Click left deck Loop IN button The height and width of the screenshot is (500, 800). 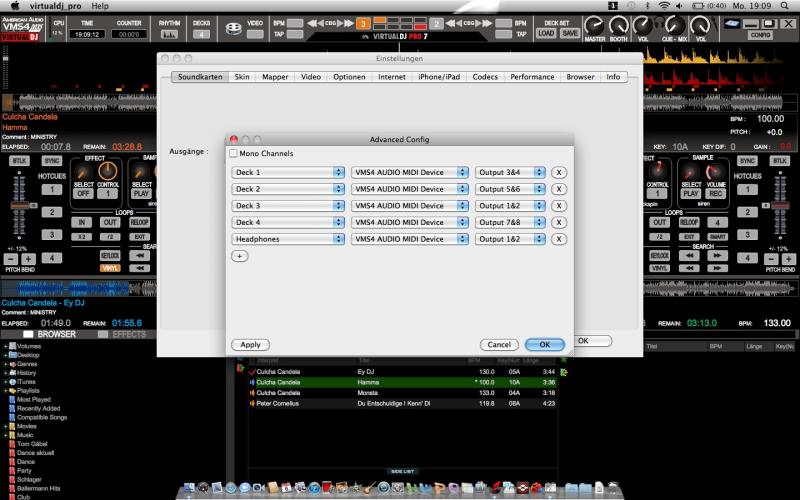81,222
